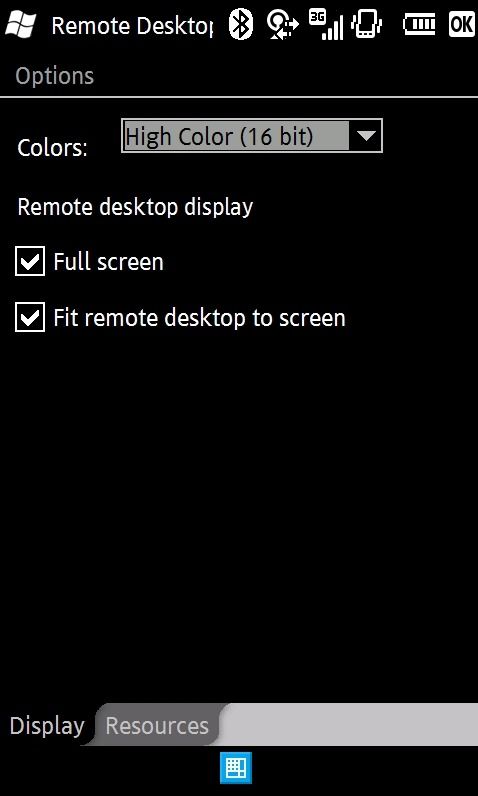Open the on-screen keyboard icon
Screen dimensions: 478x796
236,768
